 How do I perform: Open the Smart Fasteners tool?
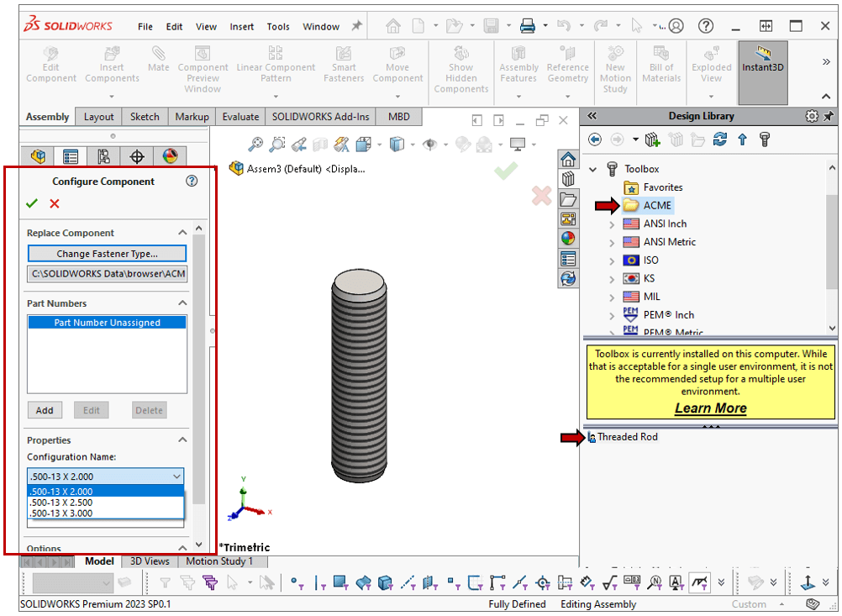point(344,63)
